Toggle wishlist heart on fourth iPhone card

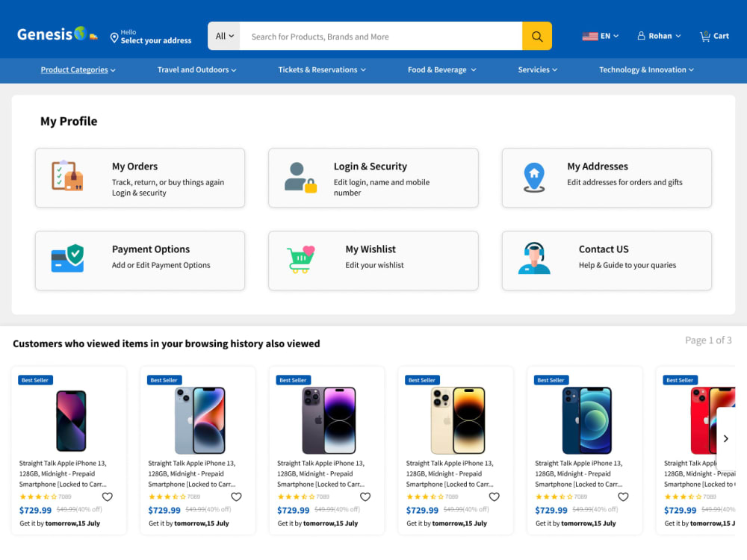click(x=495, y=497)
